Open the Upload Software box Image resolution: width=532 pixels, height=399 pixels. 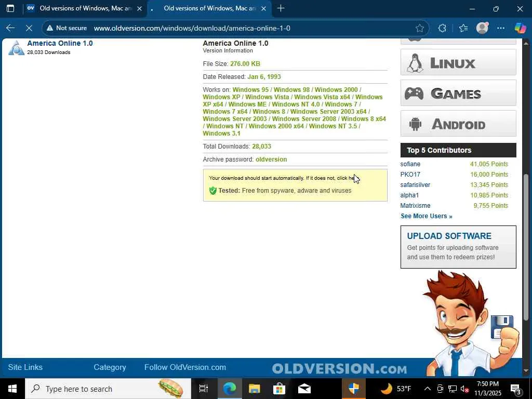pos(458,247)
